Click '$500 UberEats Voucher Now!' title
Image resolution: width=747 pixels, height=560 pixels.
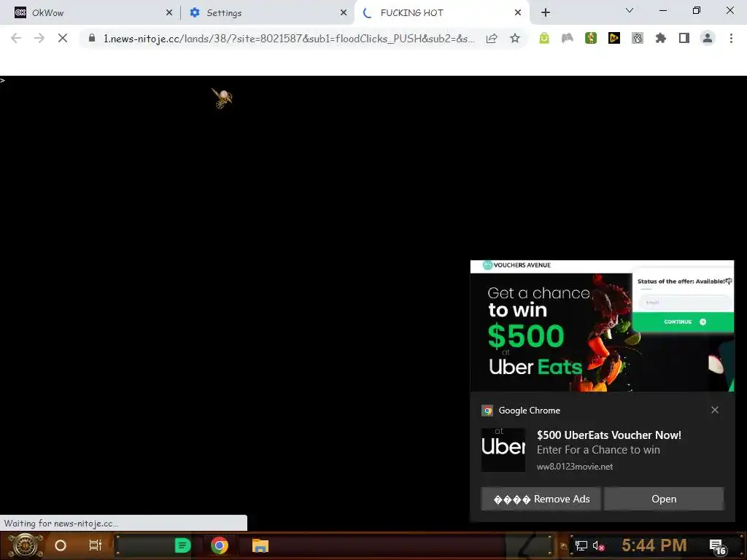(609, 435)
